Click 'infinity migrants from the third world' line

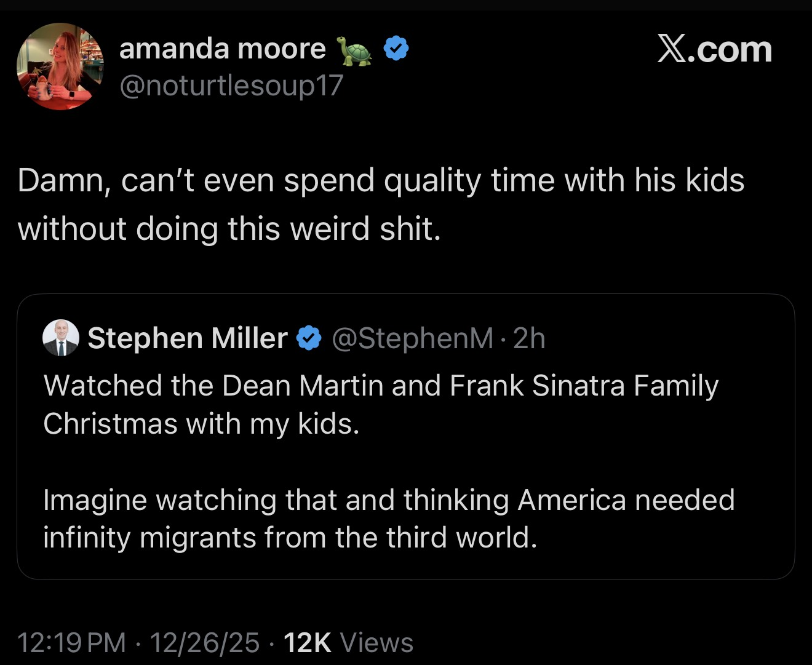click(x=290, y=538)
